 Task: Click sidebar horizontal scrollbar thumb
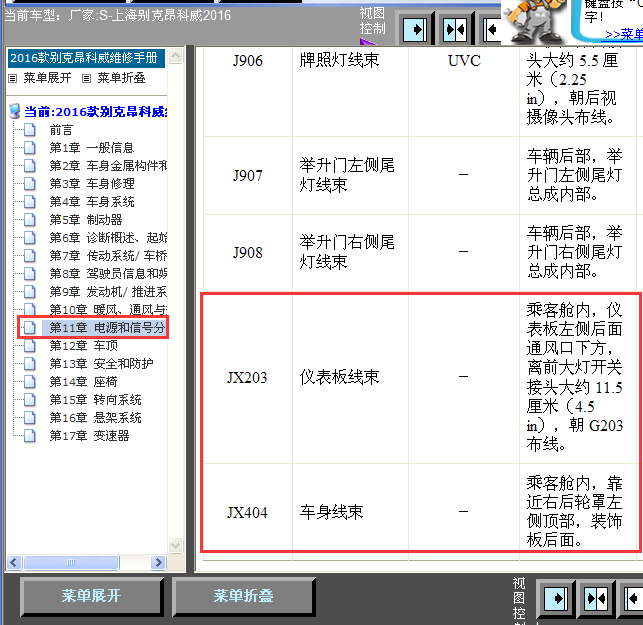[71, 562]
